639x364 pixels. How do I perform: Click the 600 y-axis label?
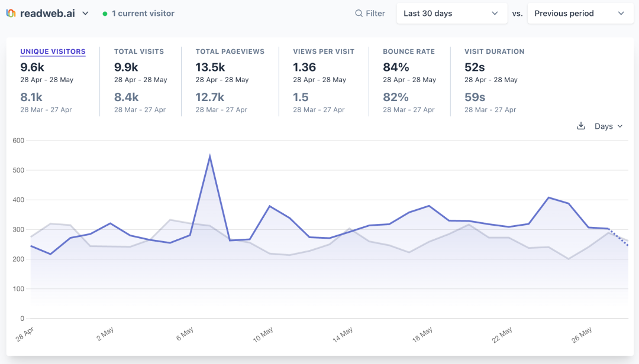point(18,141)
